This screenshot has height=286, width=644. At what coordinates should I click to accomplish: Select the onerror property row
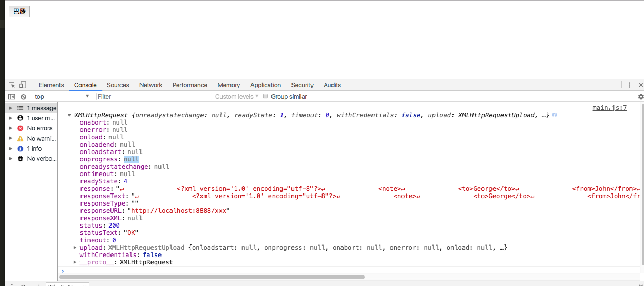coord(104,130)
